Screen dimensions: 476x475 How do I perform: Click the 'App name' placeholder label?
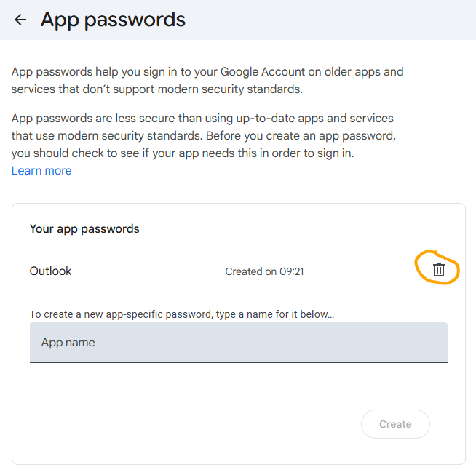point(68,343)
